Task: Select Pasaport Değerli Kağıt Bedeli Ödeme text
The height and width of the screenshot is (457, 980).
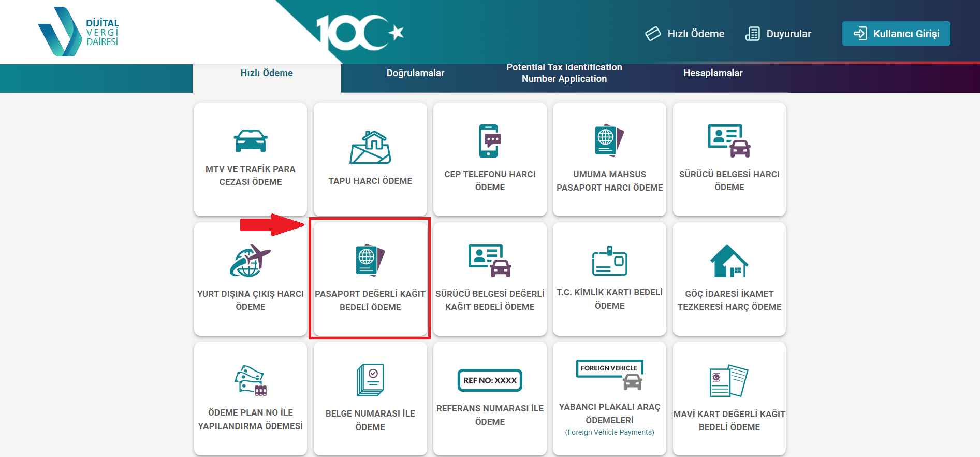Action: 370,301
